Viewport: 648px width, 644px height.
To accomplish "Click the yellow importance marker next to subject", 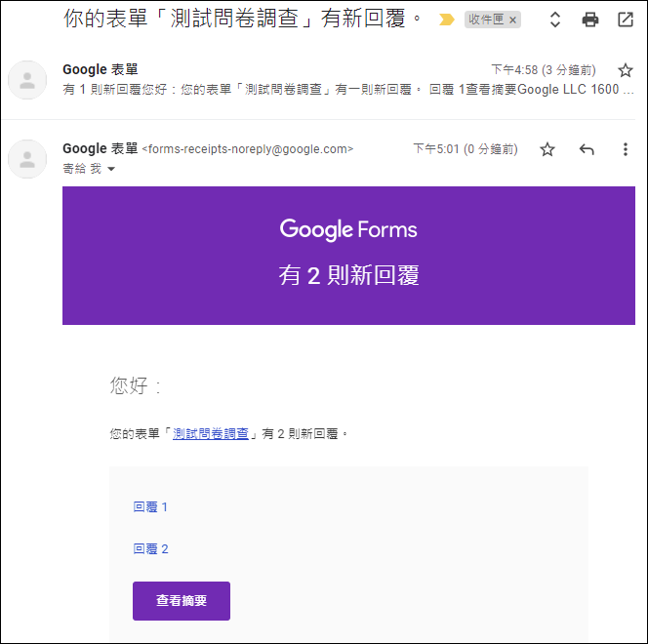I will [446, 20].
